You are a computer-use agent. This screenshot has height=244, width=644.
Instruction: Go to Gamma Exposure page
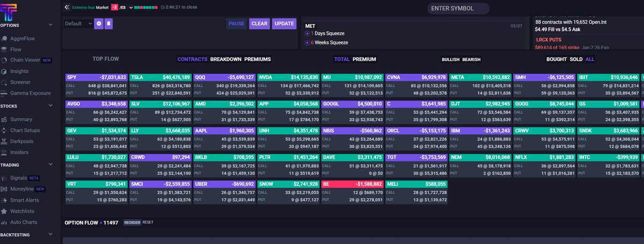32,93
